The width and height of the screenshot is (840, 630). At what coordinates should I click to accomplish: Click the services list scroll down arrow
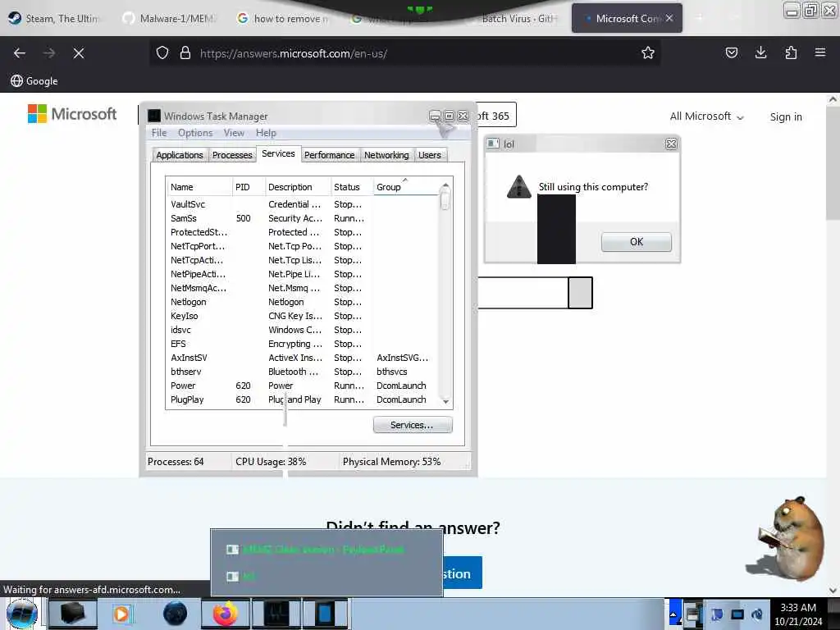pyautogui.click(x=445, y=401)
